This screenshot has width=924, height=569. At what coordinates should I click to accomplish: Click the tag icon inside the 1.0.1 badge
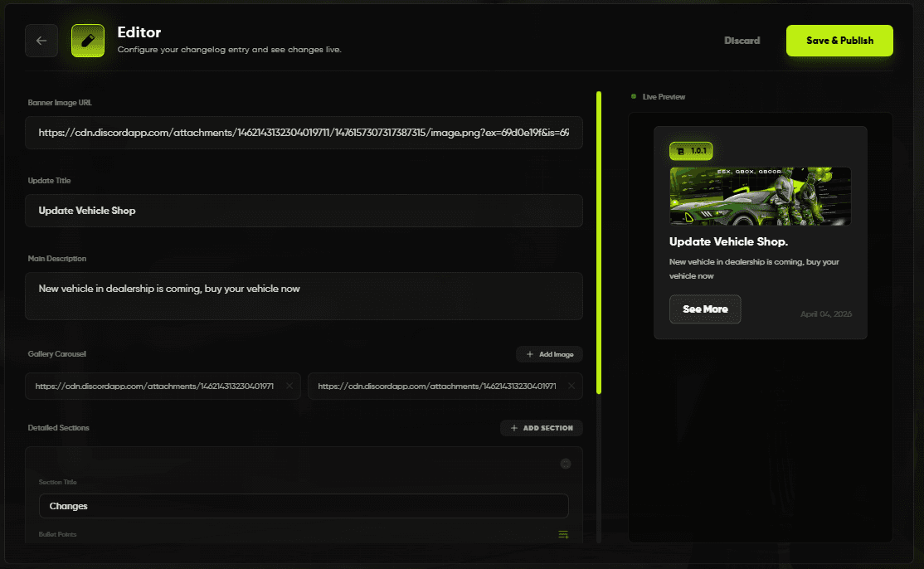tap(680, 151)
